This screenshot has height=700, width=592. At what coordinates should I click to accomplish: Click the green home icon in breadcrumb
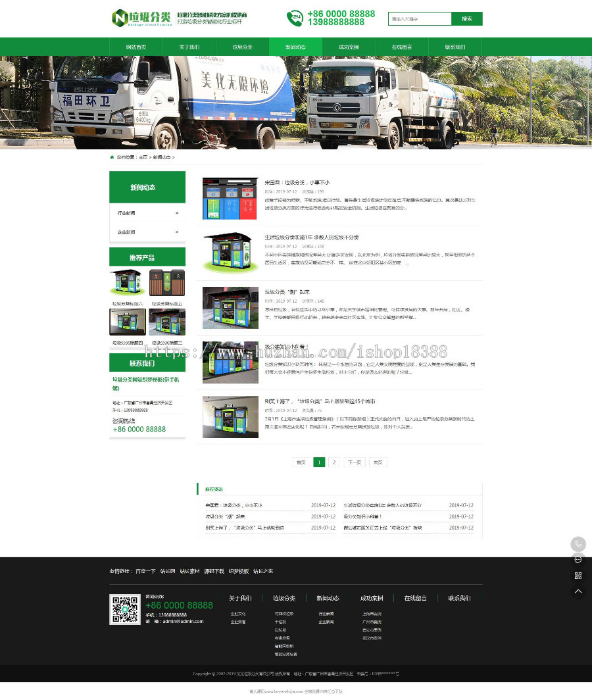coord(112,157)
